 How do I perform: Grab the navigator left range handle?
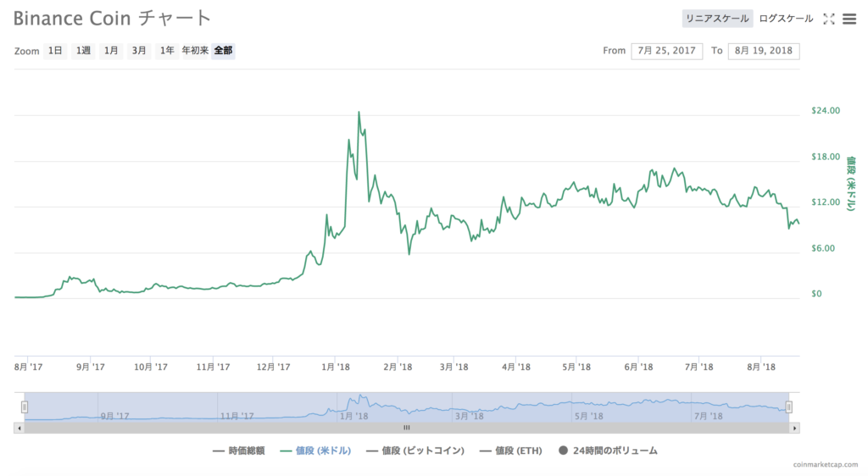pos(25,407)
